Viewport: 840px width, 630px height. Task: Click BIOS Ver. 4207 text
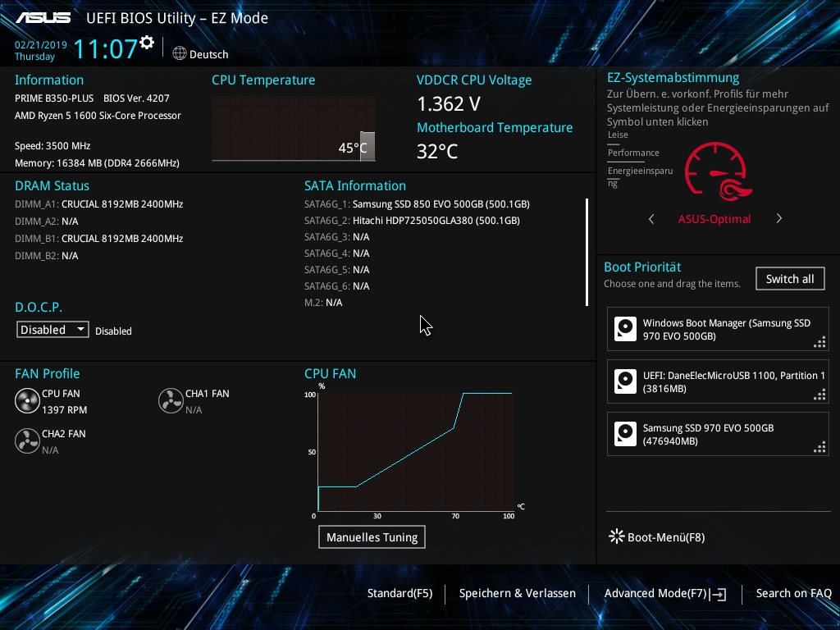pos(136,98)
